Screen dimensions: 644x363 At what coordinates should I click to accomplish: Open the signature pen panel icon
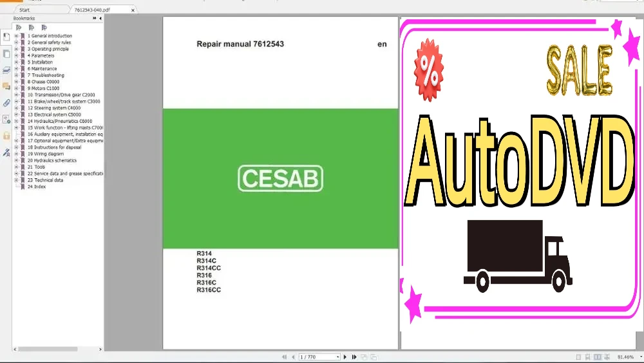(x=6, y=153)
